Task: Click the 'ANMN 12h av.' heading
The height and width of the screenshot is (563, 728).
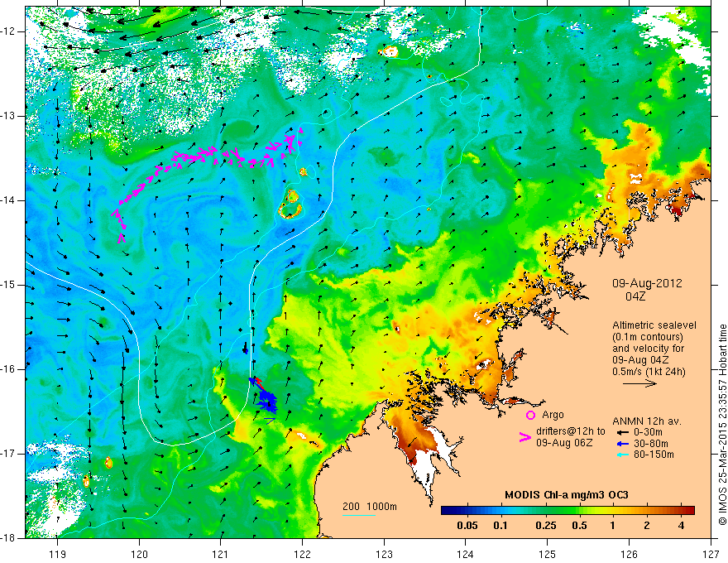Action: tap(647, 421)
